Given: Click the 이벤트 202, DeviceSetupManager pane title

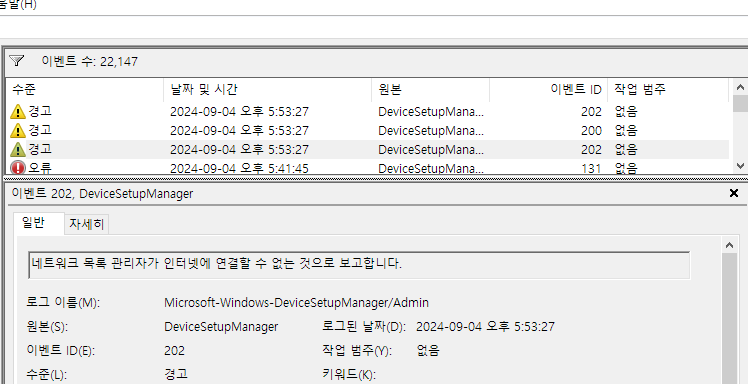Looking at the screenshot, I should [103, 194].
